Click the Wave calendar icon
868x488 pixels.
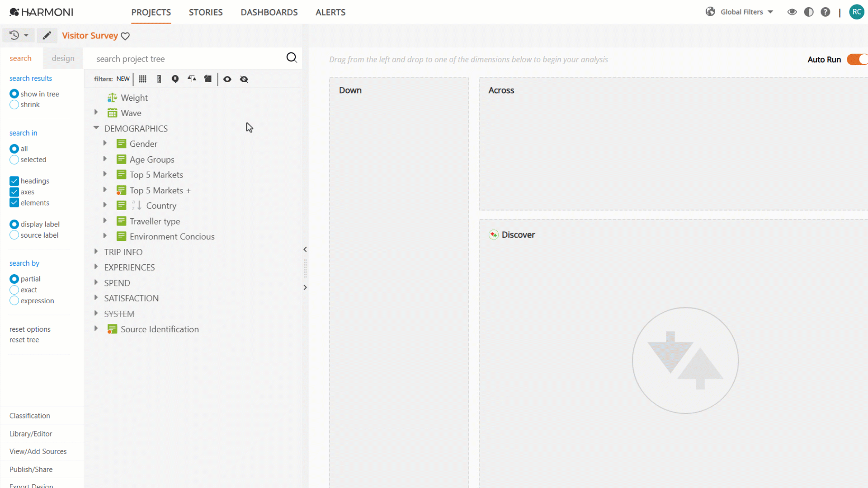point(112,113)
